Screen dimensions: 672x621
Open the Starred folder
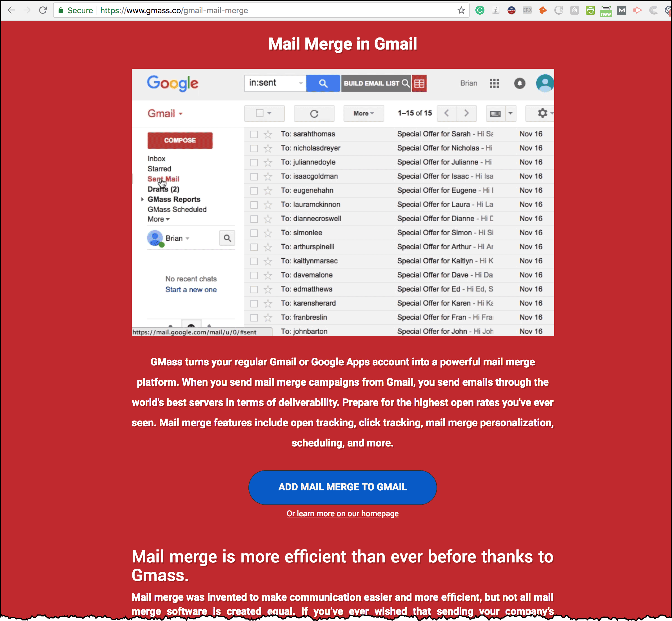(159, 169)
